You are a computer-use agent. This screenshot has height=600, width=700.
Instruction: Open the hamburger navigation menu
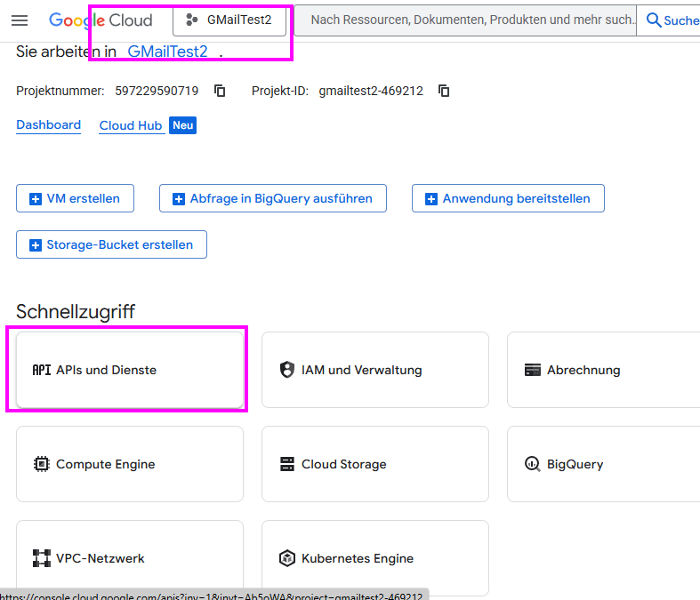(20, 20)
